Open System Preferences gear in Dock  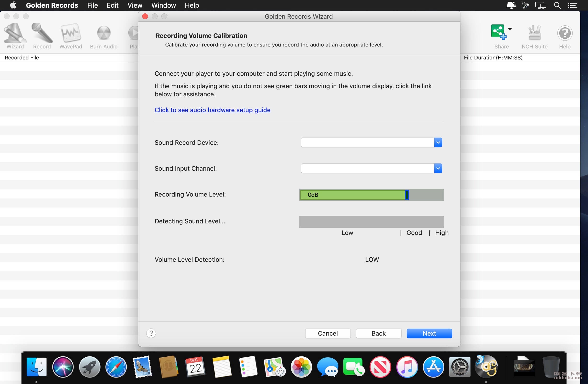tap(460, 367)
